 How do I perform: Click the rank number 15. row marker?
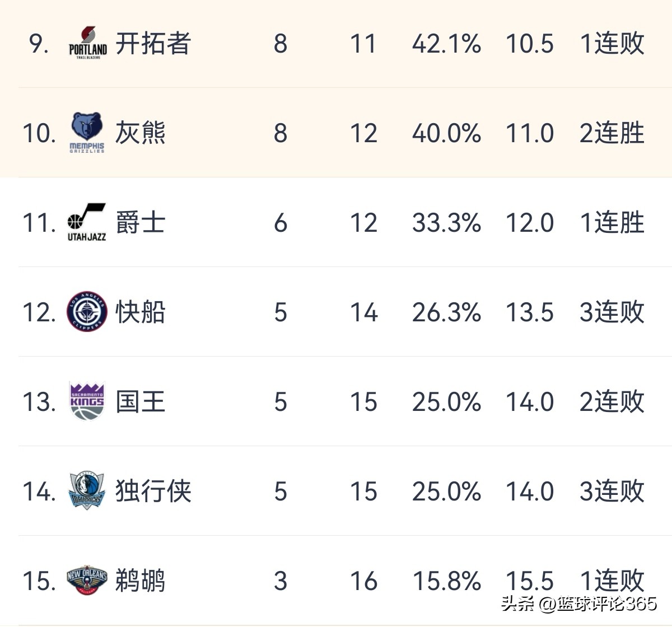pyautogui.click(x=39, y=581)
